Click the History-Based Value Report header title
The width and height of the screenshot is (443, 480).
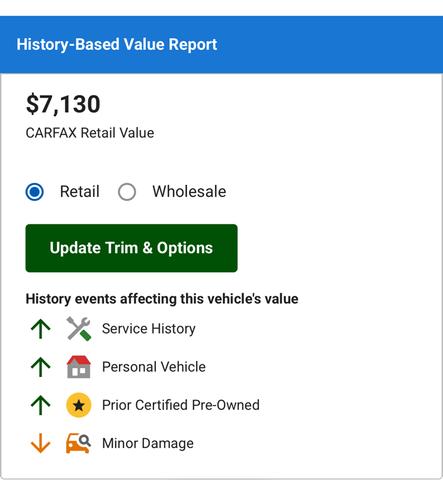(x=117, y=45)
